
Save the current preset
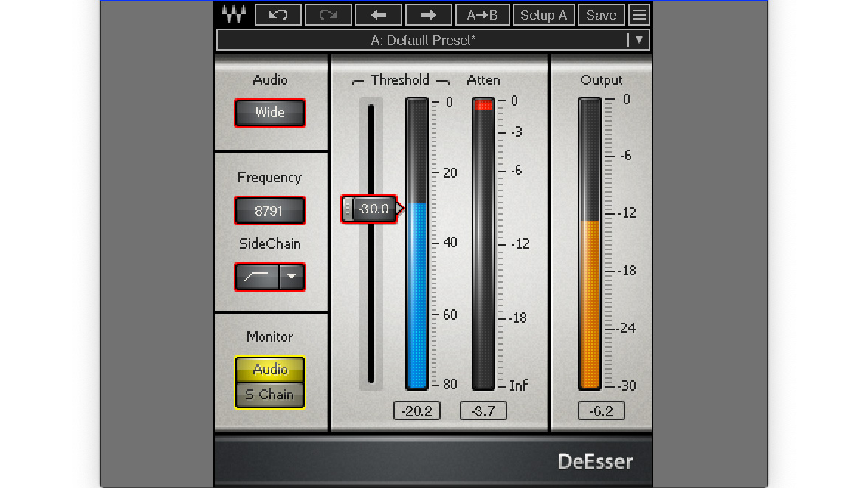click(x=601, y=15)
